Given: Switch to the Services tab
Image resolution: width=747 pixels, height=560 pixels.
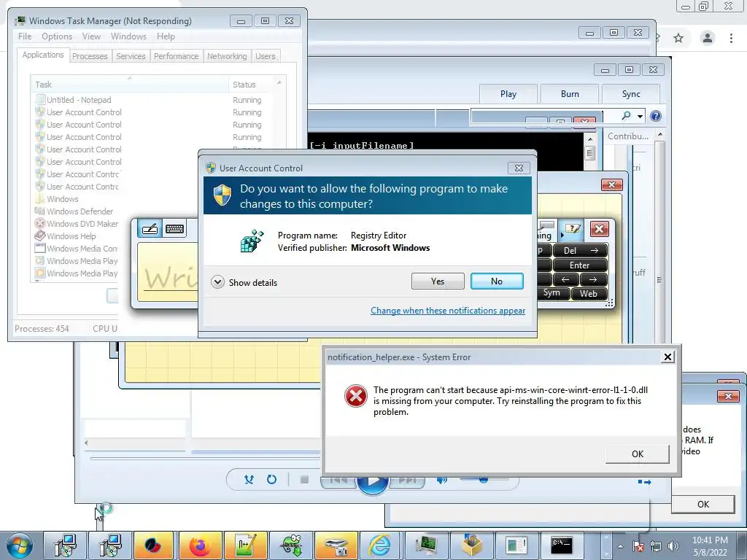Looking at the screenshot, I should [131, 56].
